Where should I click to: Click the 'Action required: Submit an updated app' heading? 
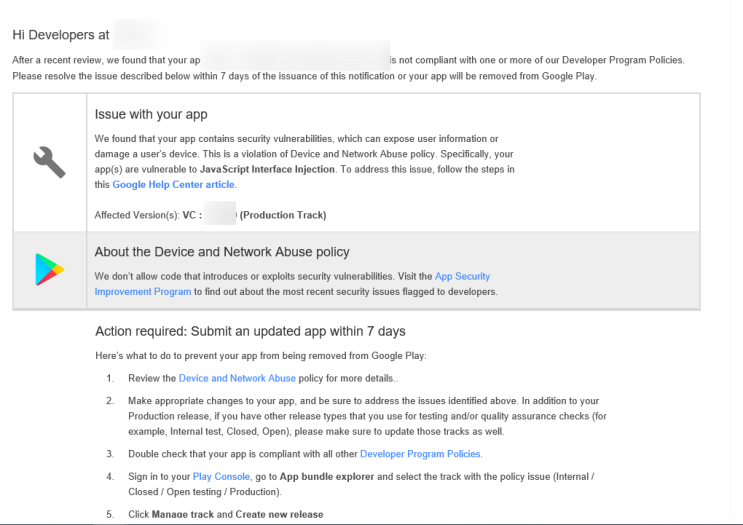[250, 331]
